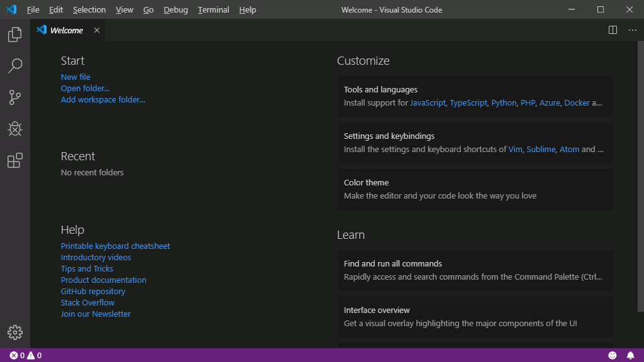Viewport: 644px width, 362px height.
Task: Click the Tools and languages heading
Action: click(x=380, y=89)
